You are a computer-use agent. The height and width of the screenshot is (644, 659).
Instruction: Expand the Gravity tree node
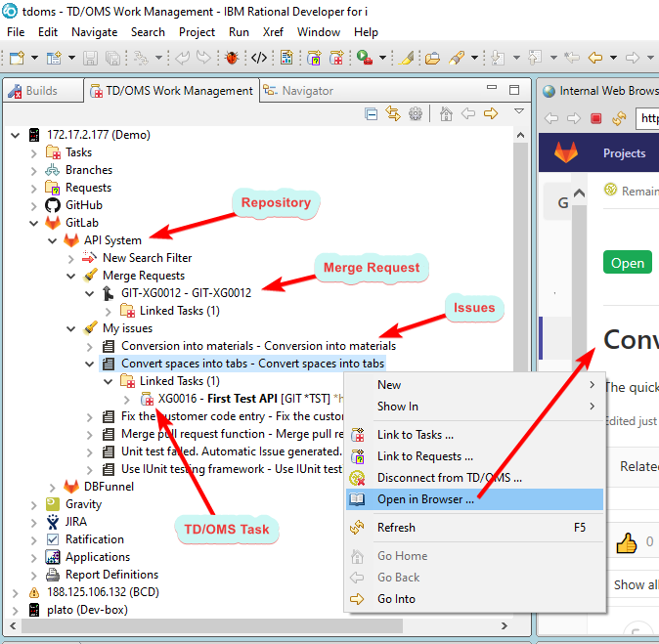pyautogui.click(x=34, y=504)
